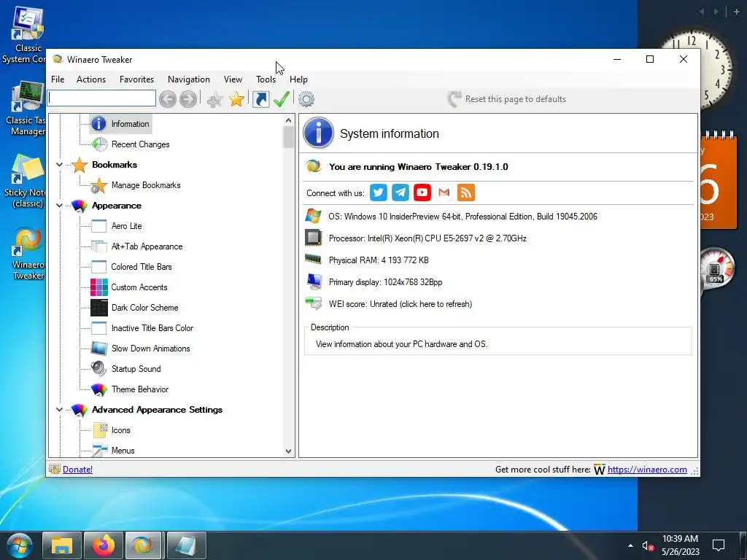Collapse the Bookmarks tree group
The width and height of the screenshot is (747, 560).
[x=59, y=165]
